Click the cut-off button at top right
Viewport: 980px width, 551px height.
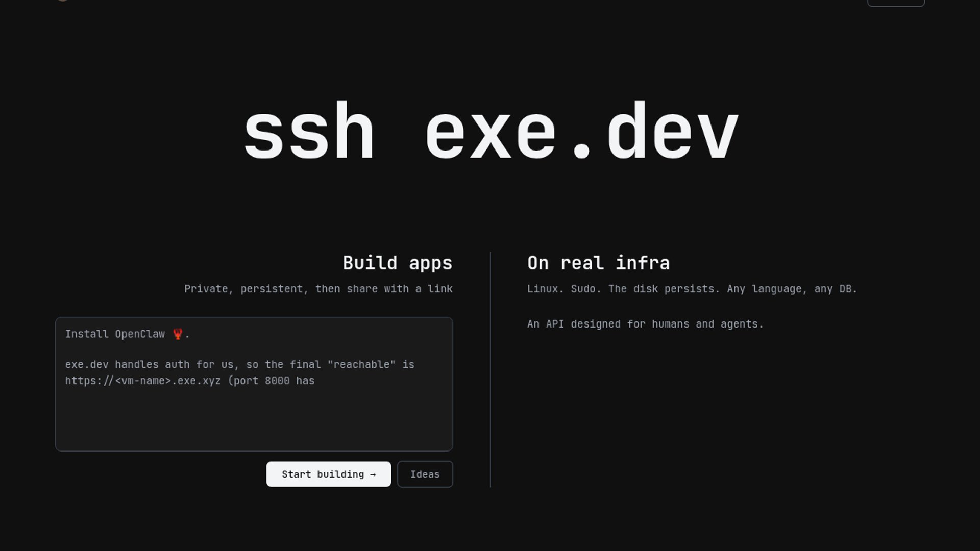tap(895, 3)
